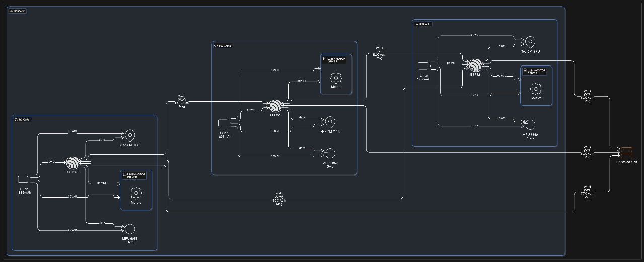Click the Motors label in RC Car 3

pyautogui.click(x=536, y=98)
